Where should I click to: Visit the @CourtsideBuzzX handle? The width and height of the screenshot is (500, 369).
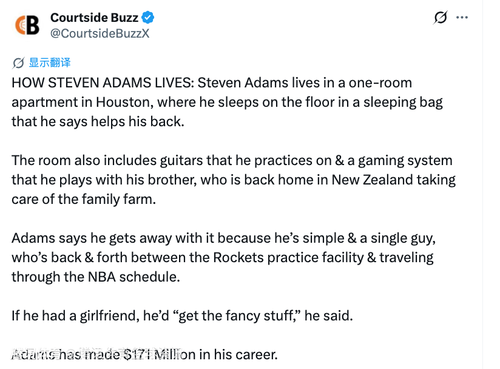click(x=100, y=33)
